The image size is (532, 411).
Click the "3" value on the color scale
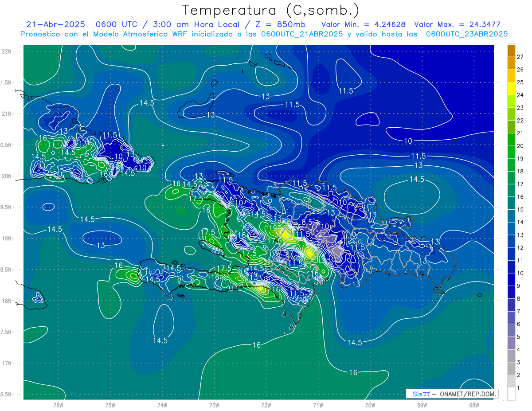(518, 362)
